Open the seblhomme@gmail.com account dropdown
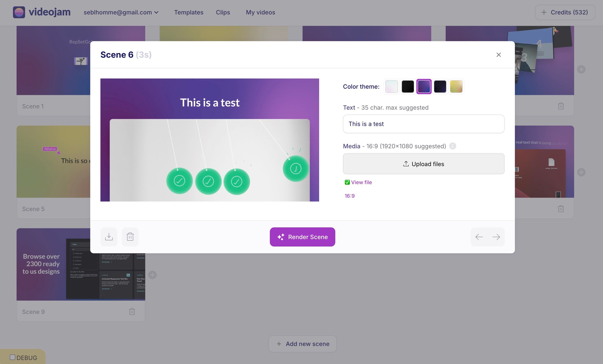 point(121,12)
